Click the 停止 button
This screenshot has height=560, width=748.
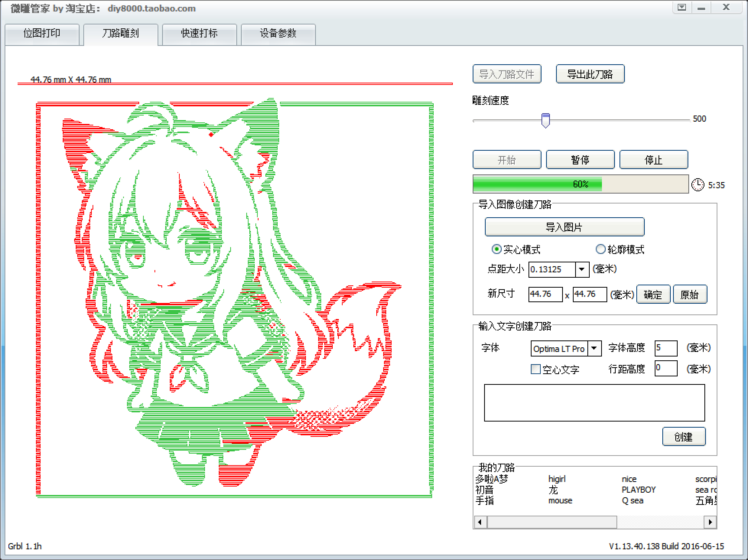(653, 160)
